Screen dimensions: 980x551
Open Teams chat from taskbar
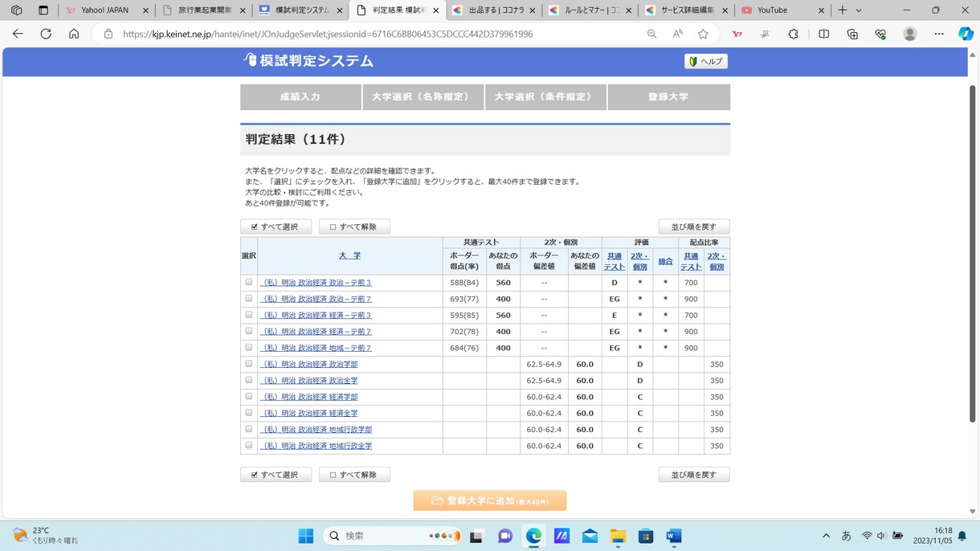pyautogui.click(x=505, y=536)
